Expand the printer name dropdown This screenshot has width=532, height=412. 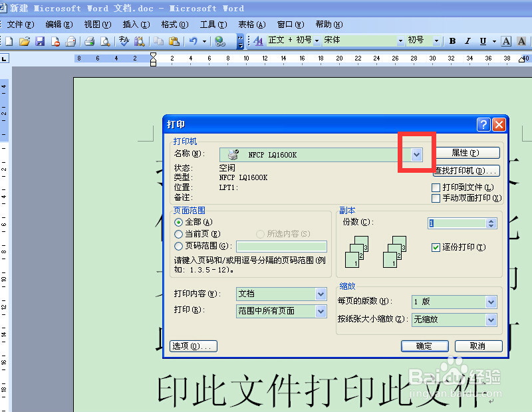tap(417, 155)
